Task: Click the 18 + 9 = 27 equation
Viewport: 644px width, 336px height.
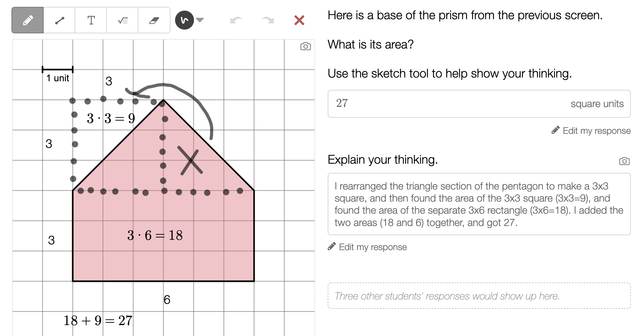Action: [x=98, y=320]
